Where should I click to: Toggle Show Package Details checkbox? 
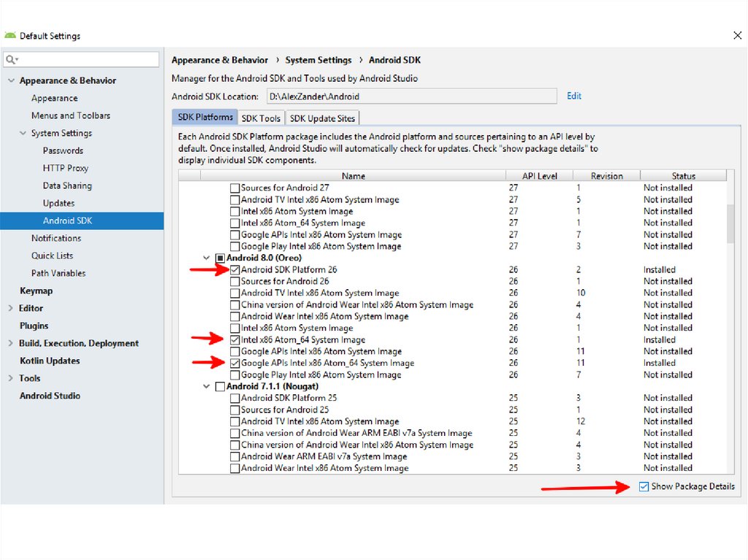644,486
